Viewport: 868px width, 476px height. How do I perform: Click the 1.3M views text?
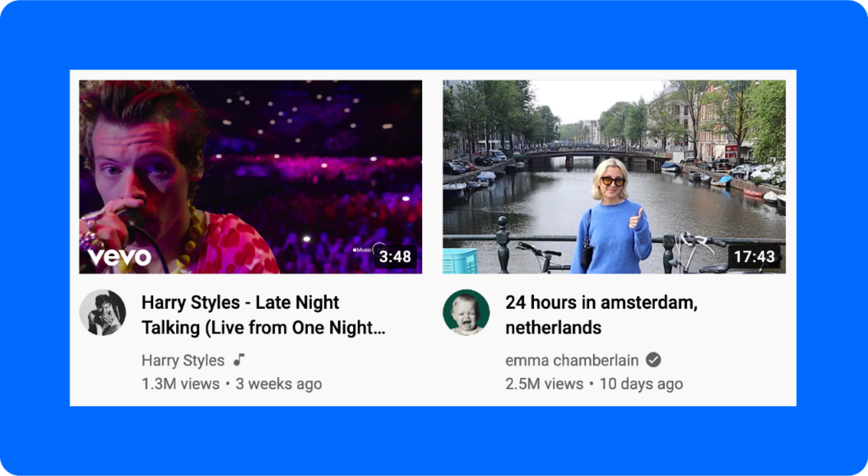[180, 384]
